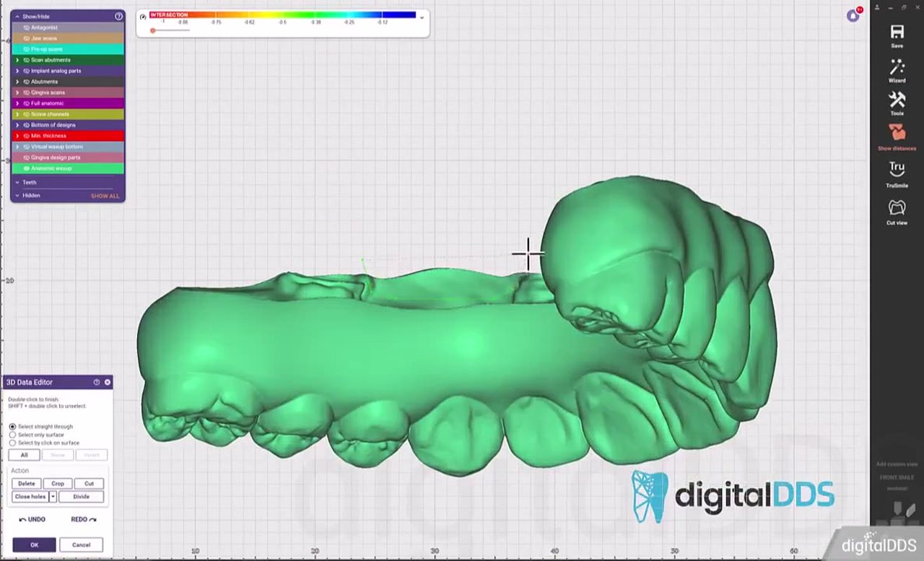This screenshot has width=924, height=561.
Task: Close the 3D Data Editor panel
Action: click(x=108, y=382)
